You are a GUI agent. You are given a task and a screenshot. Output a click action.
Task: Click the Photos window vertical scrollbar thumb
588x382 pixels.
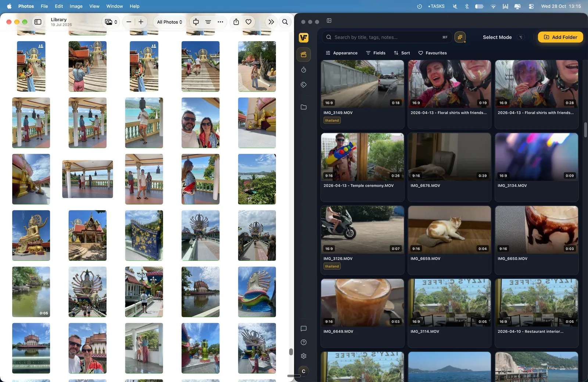(291, 352)
